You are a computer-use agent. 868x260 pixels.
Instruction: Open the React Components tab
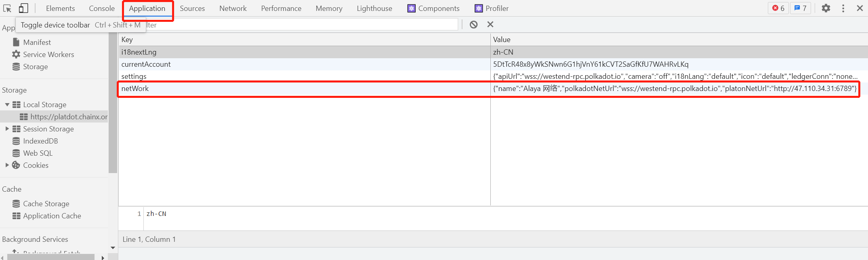point(433,8)
